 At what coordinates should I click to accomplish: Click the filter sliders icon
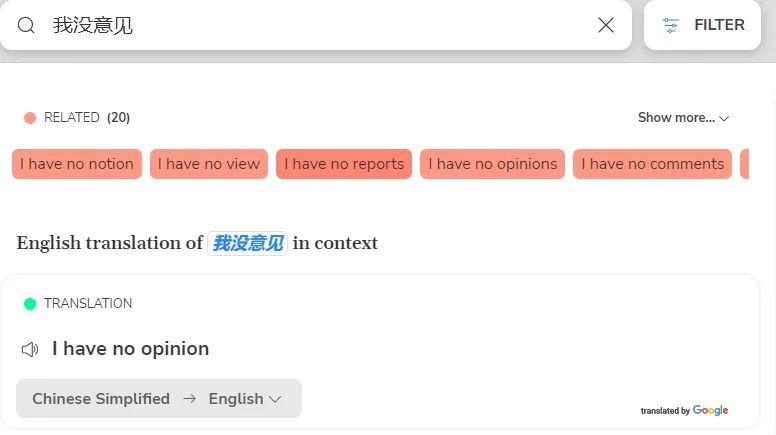coord(671,25)
